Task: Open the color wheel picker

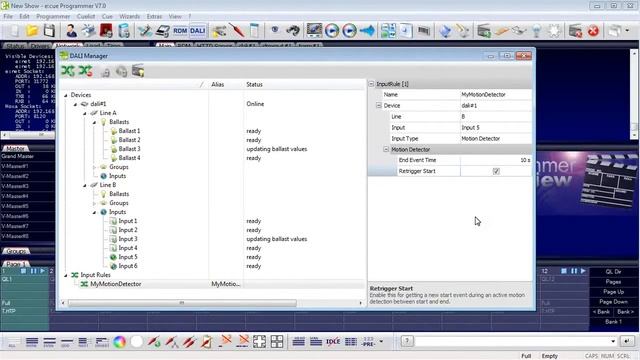Action: tap(120, 342)
